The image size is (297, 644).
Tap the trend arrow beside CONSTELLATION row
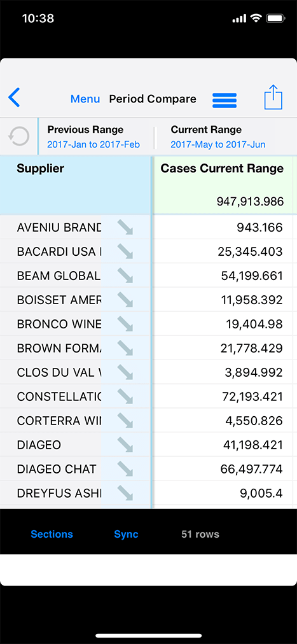coord(125,396)
